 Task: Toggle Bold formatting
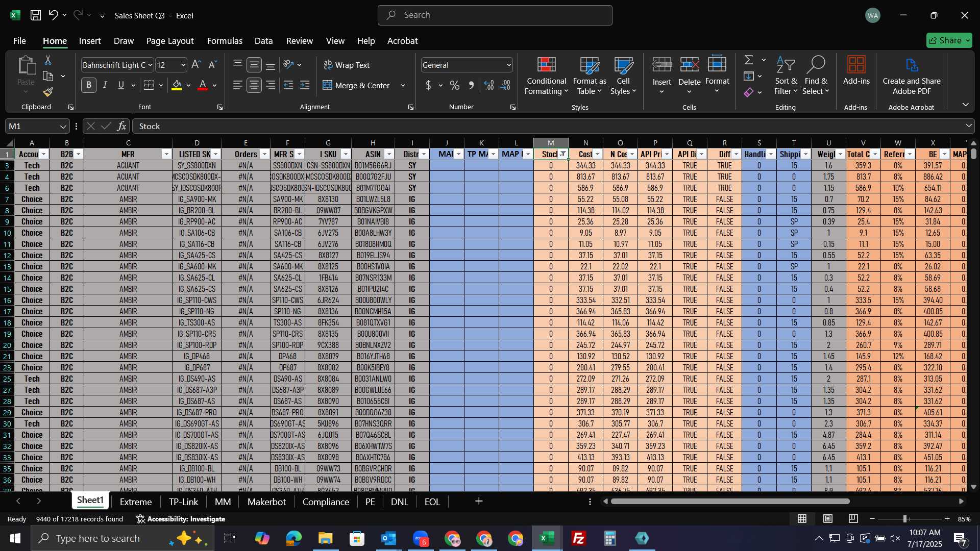pyautogui.click(x=89, y=85)
